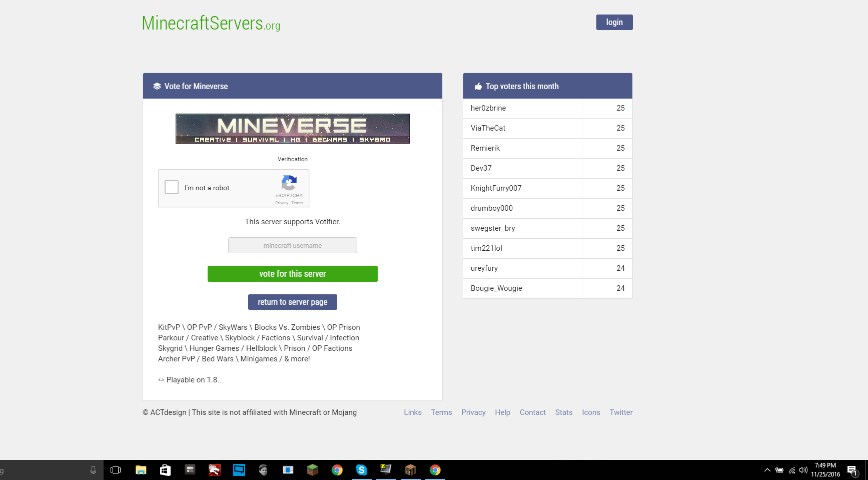This screenshot has width=868, height=480.
Task: Go to MinecraftServers.org home logo
Action: point(211,24)
